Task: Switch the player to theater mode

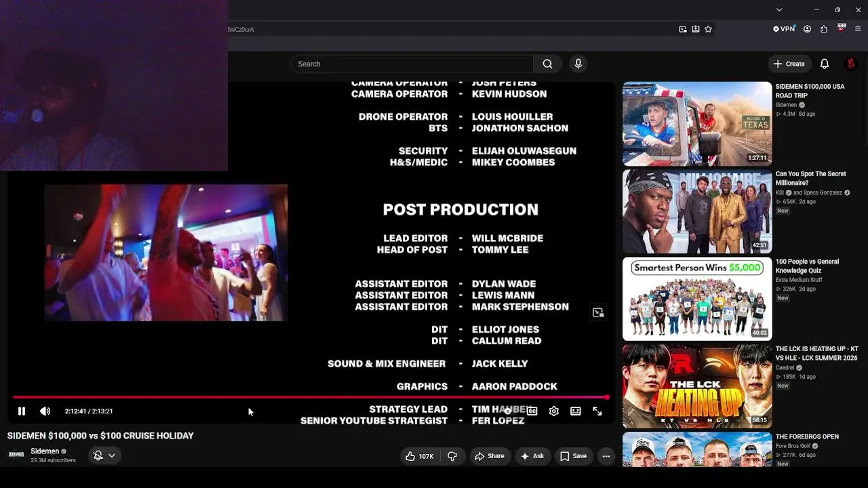Action: [576, 411]
